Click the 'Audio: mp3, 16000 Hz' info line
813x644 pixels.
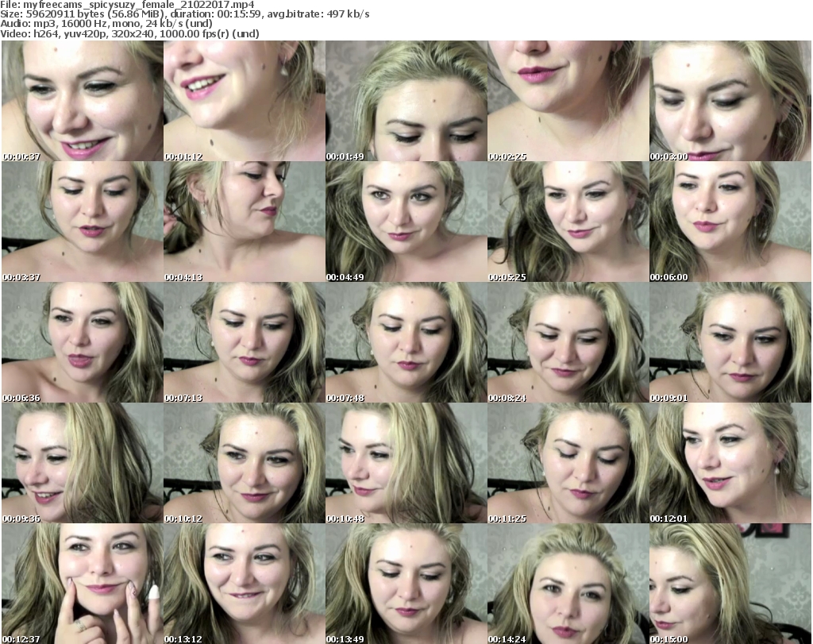[106, 24]
